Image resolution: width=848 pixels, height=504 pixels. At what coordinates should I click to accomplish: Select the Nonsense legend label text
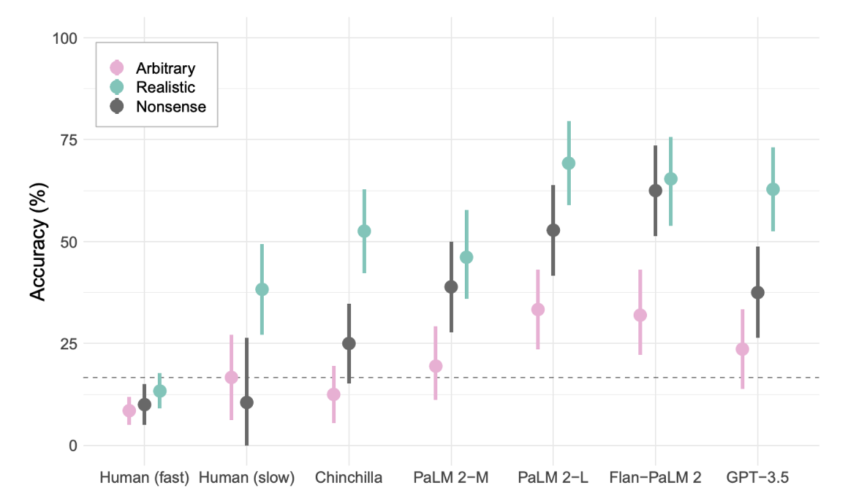(171, 107)
